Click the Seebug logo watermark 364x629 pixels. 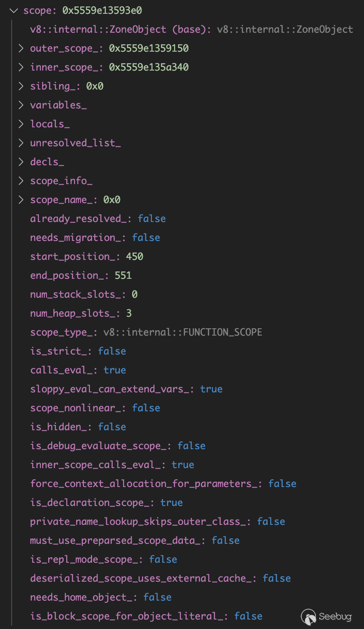pyautogui.click(x=327, y=617)
